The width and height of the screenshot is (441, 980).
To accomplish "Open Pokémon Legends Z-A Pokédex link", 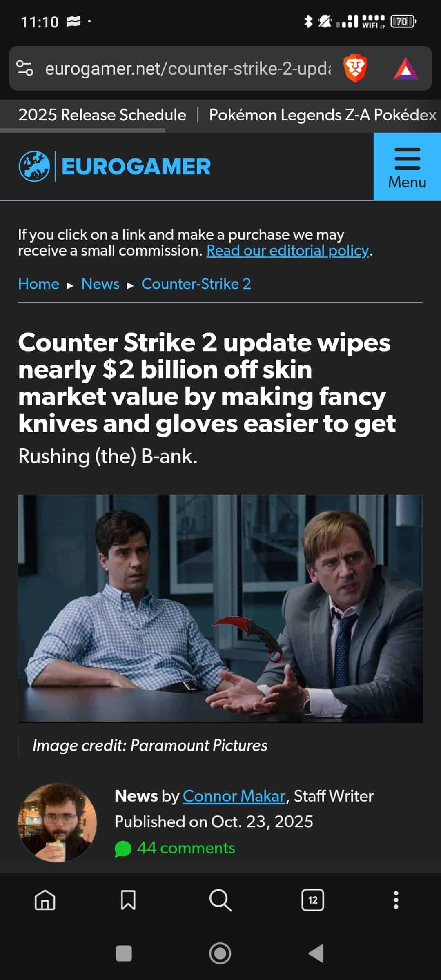I will click(323, 115).
